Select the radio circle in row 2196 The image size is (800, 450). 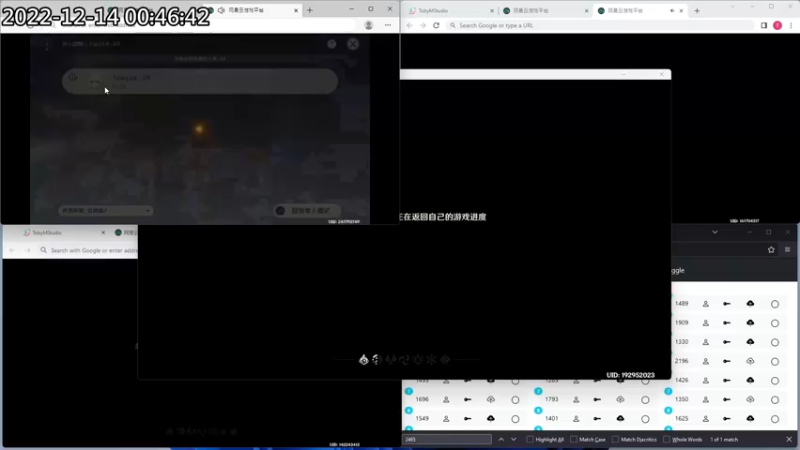coord(774,361)
